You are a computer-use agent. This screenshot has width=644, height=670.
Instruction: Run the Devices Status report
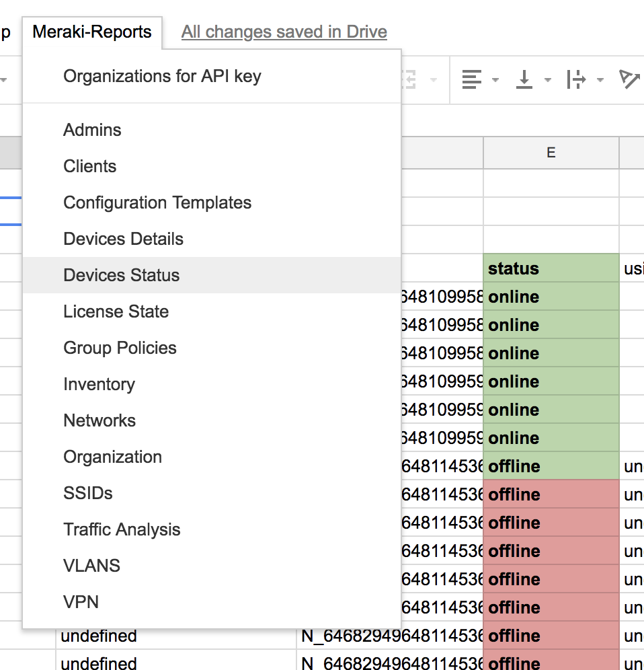(121, 275)
